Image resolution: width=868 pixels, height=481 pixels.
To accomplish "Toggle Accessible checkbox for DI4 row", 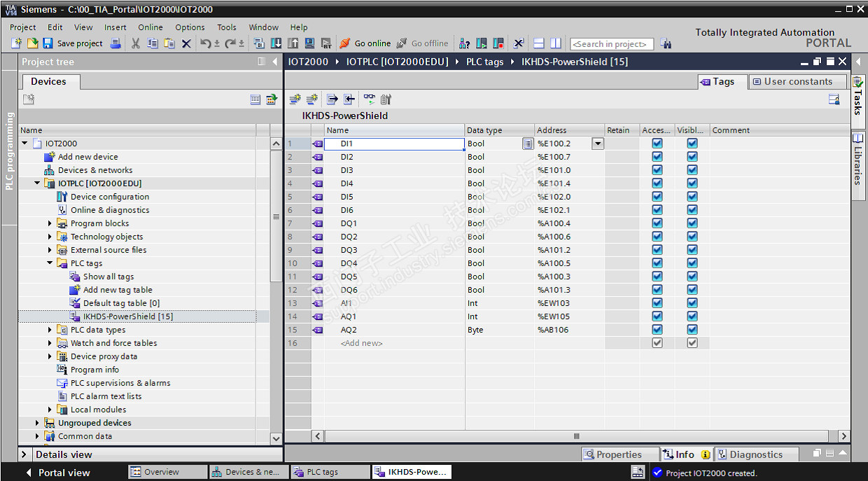I will coord(657,183).
